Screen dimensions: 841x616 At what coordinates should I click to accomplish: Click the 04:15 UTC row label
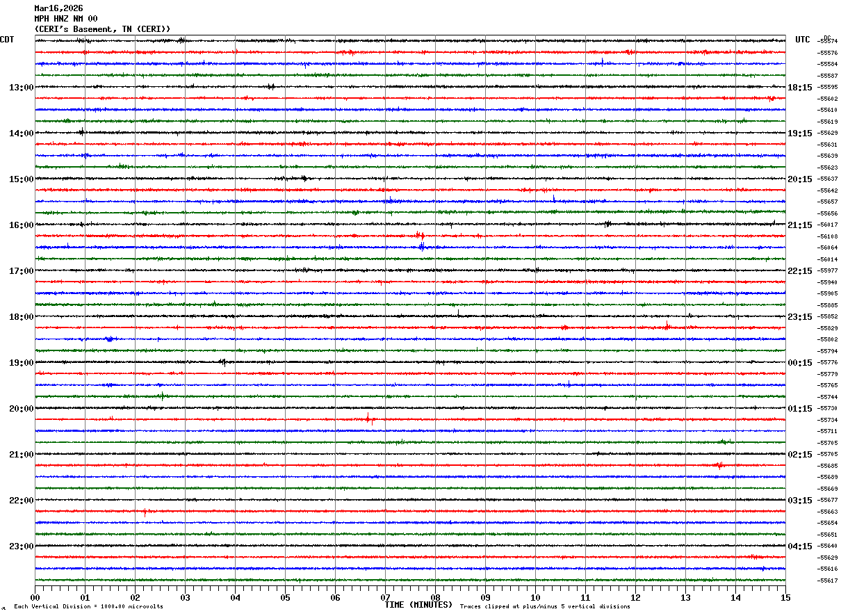(800, 546)
